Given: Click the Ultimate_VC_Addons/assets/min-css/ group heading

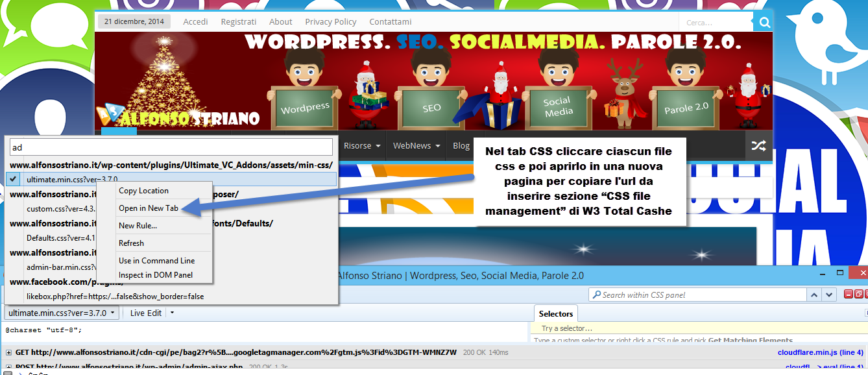Looking at the screenshot, I should pos(171,165).
